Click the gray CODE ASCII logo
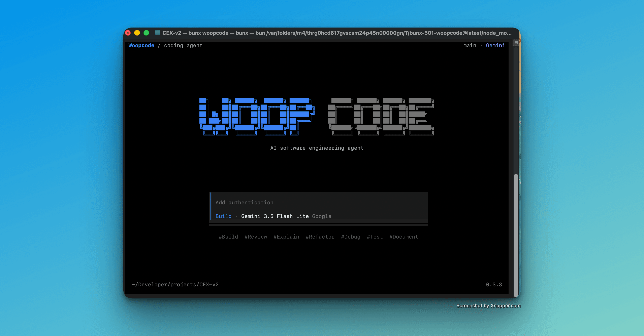 [x=381, y=116]
